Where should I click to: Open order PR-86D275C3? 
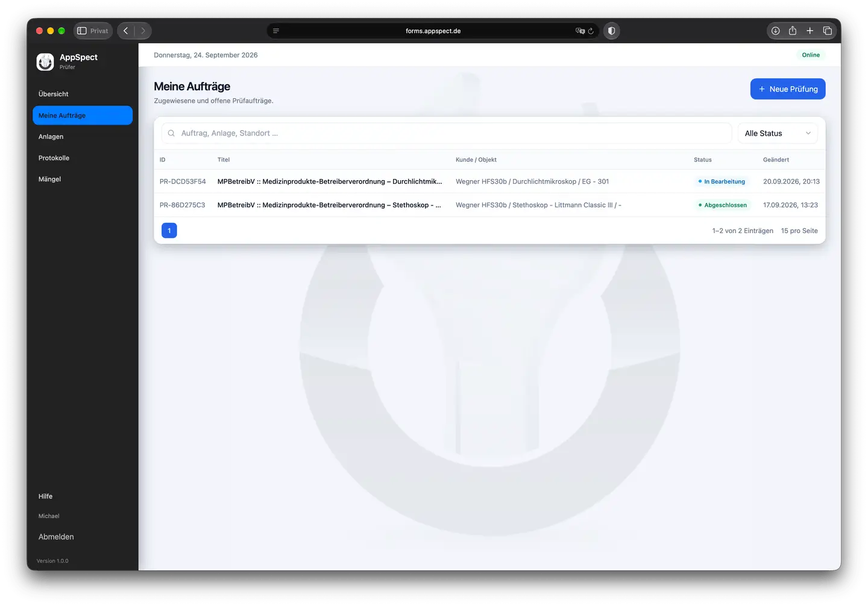tap(182, 205)
